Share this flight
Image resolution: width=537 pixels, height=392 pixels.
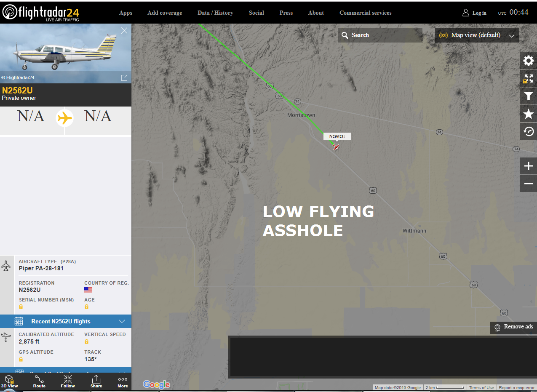[x=96, y=381]
